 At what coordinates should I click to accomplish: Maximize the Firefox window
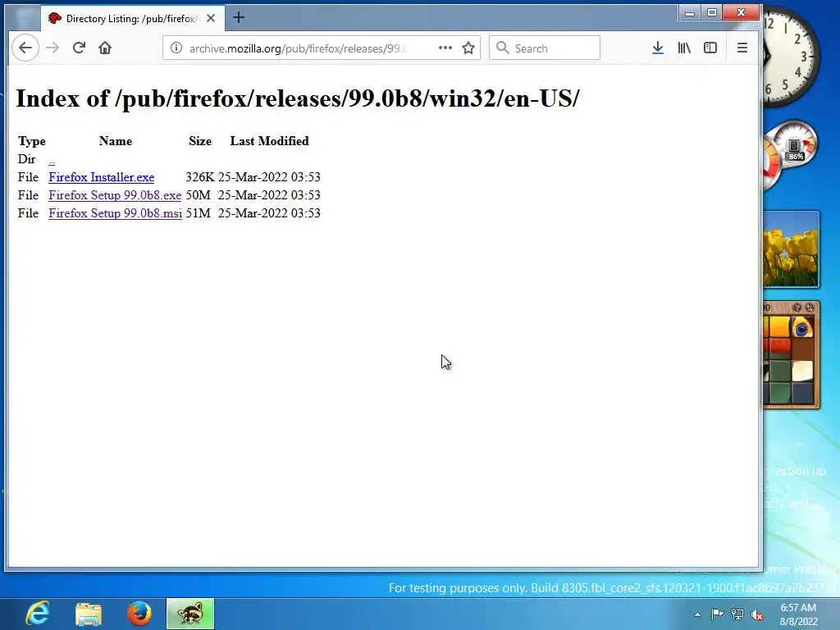pyautogui.click(x=712, y=12)
